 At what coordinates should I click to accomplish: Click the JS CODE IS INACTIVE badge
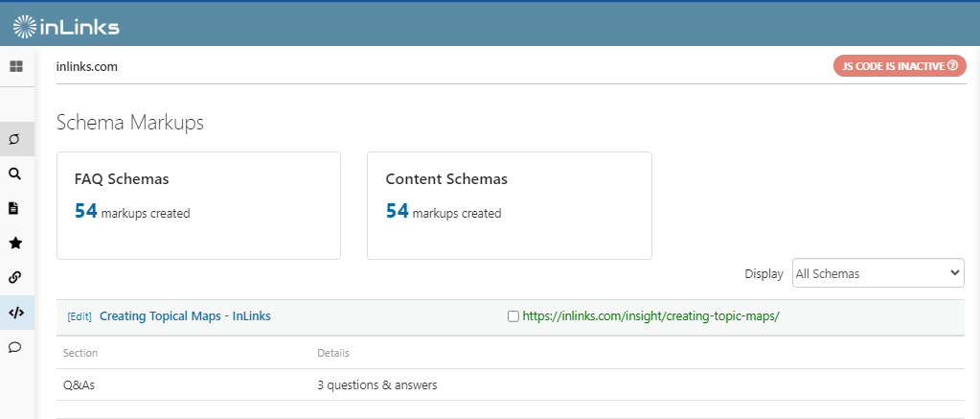(x=899, y=66)
